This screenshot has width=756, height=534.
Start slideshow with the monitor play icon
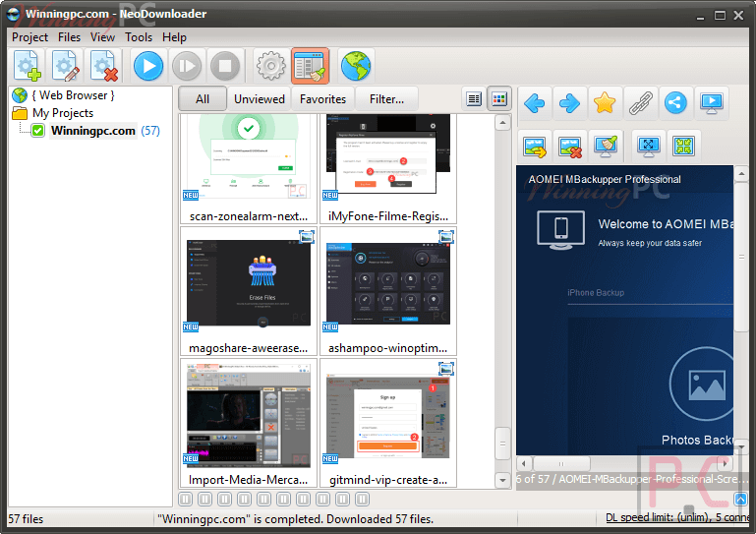711,102
